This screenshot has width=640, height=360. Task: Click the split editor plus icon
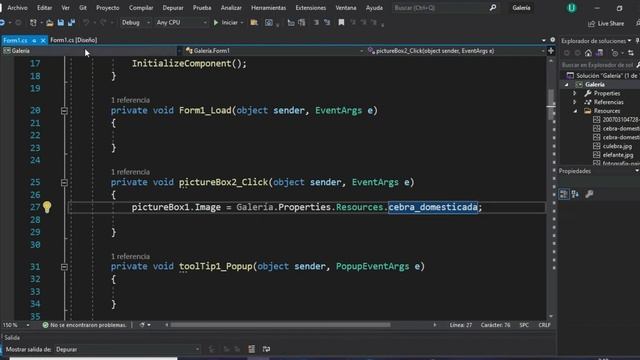click(x=551, y=51)
